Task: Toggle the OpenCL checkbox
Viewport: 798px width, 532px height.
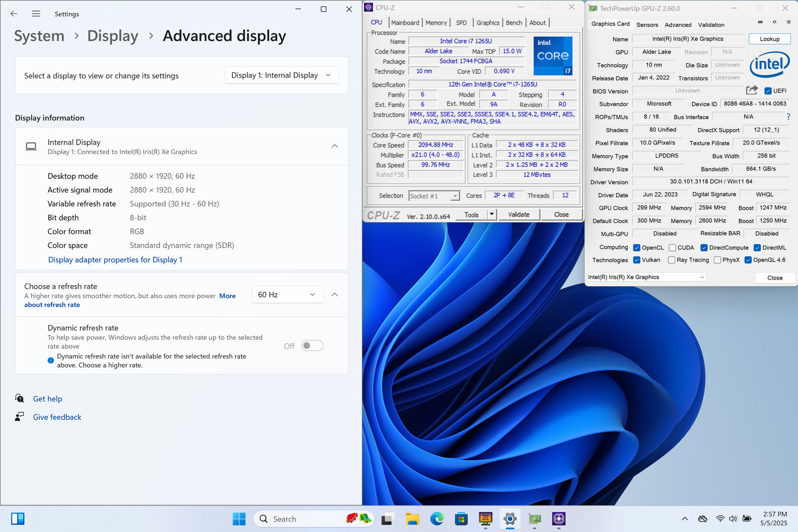Action: point(636,247)
